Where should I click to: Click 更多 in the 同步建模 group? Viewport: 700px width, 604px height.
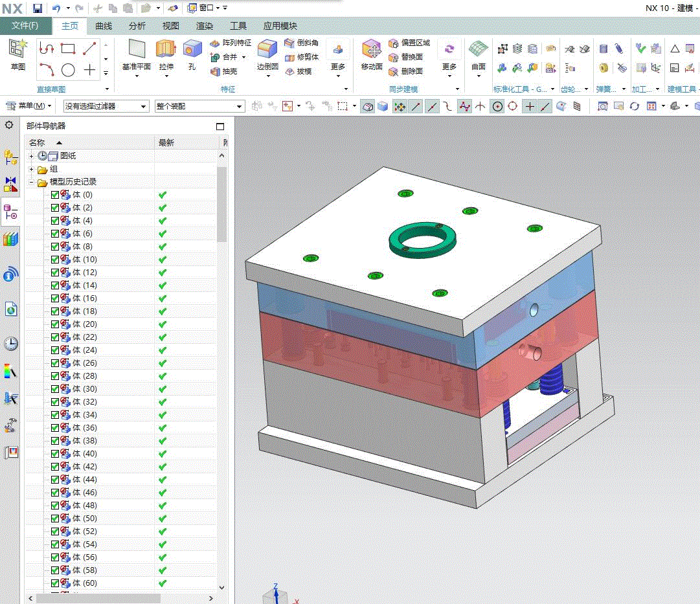[x=449, y=58]
